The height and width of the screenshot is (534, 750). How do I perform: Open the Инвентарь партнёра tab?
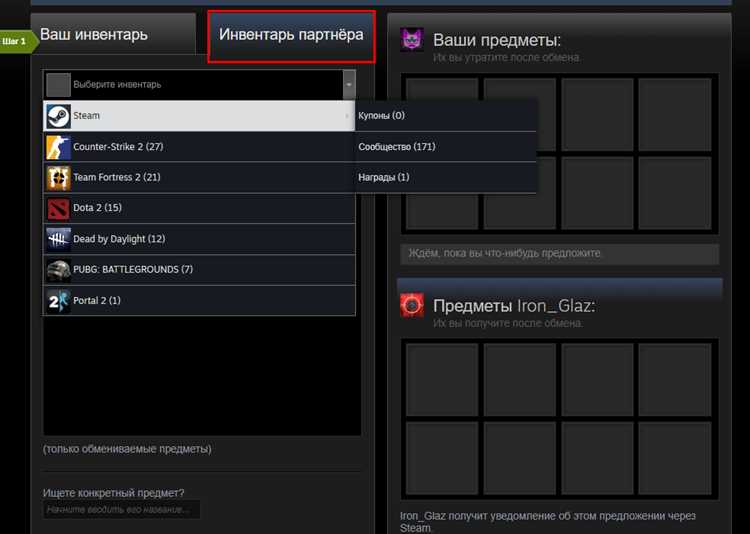[x=291, y=37]
